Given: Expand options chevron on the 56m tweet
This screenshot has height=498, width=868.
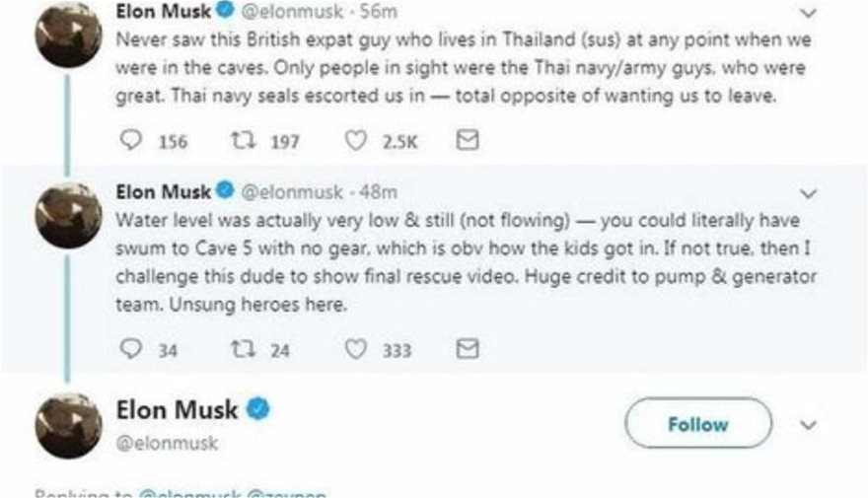Looking at the screenshot, I should click(x=811, y=13).
